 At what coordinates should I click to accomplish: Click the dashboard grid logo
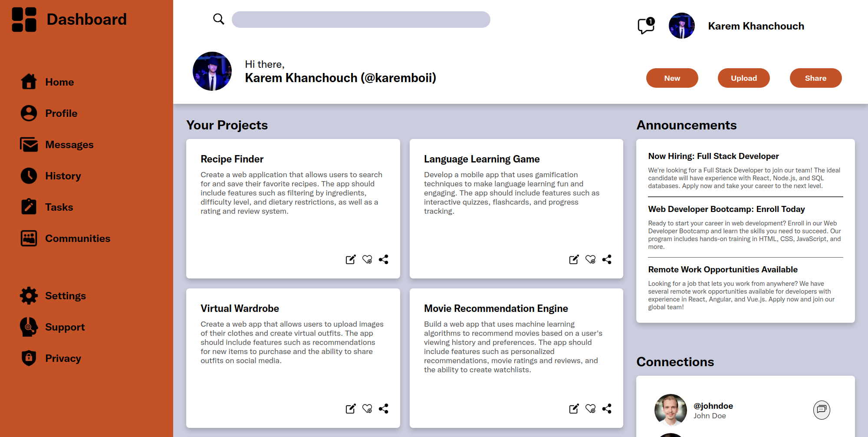tap(24, 19)
